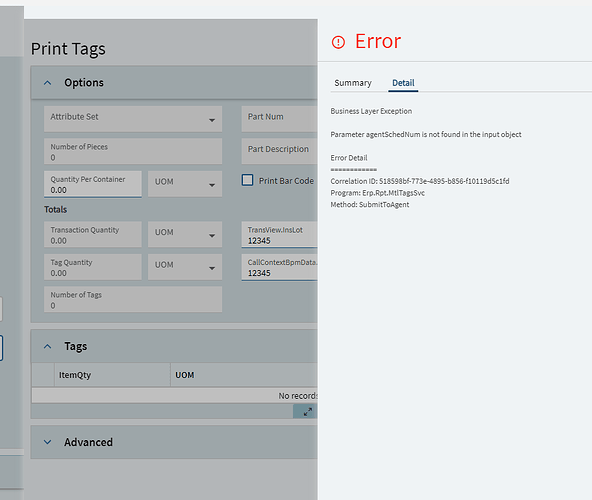
Task: Click the red error alert icon
Action: click(338, 42)
